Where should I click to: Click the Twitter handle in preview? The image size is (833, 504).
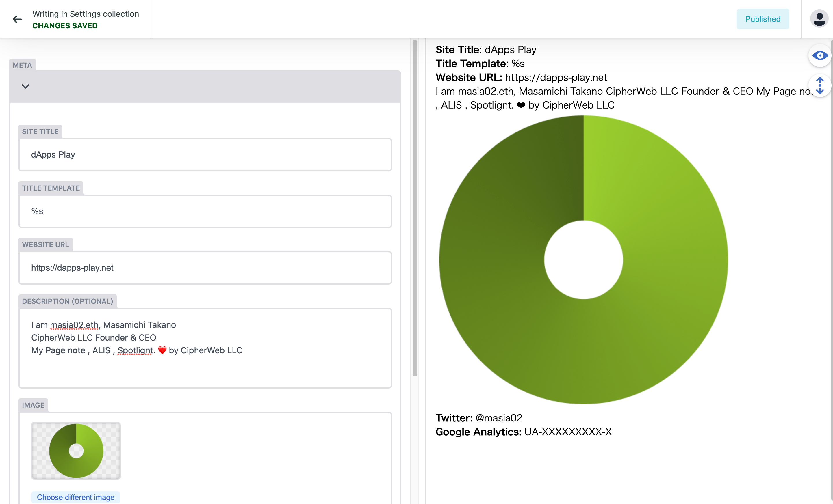point(499,418)
